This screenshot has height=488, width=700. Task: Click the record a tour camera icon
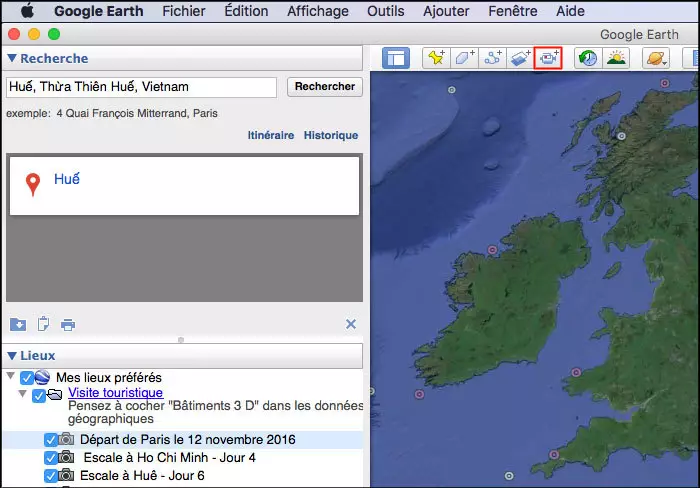pyautogui.click(x=548, y=58)
